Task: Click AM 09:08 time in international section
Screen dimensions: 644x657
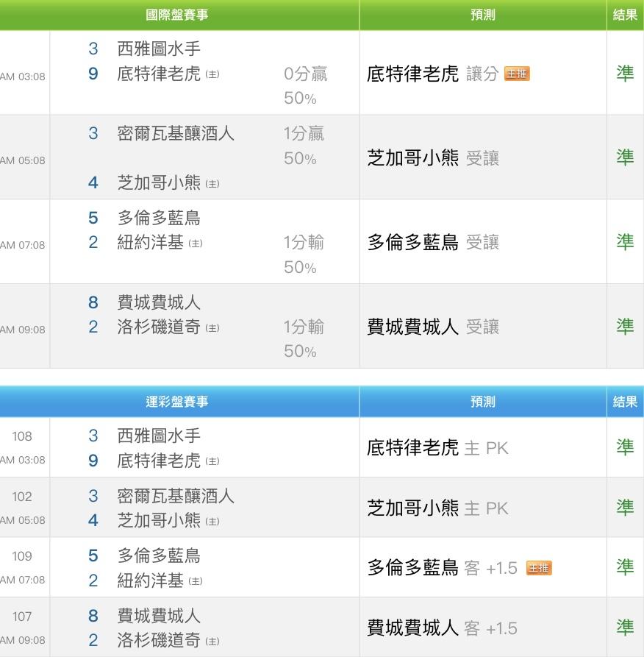Action: point(23,330)
